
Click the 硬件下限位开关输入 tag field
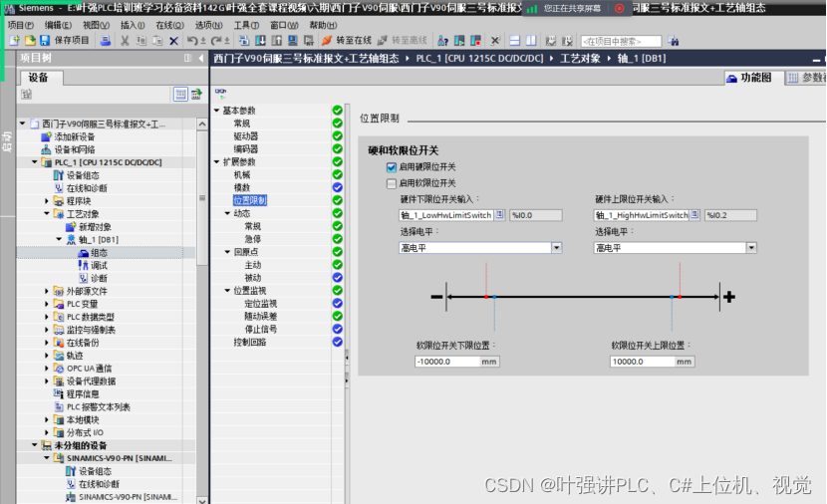(x=446, y=215)
